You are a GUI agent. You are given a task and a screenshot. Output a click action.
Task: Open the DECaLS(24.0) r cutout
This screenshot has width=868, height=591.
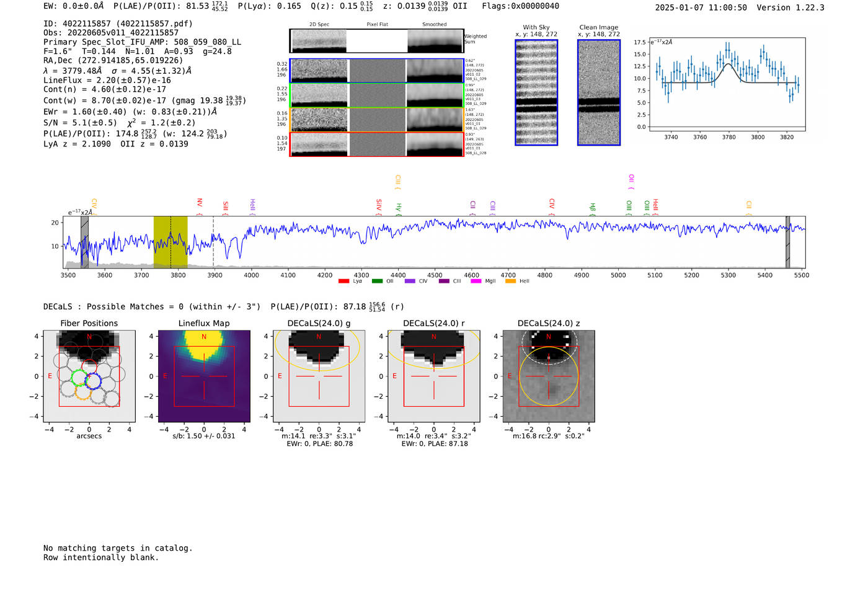point(433,376)
